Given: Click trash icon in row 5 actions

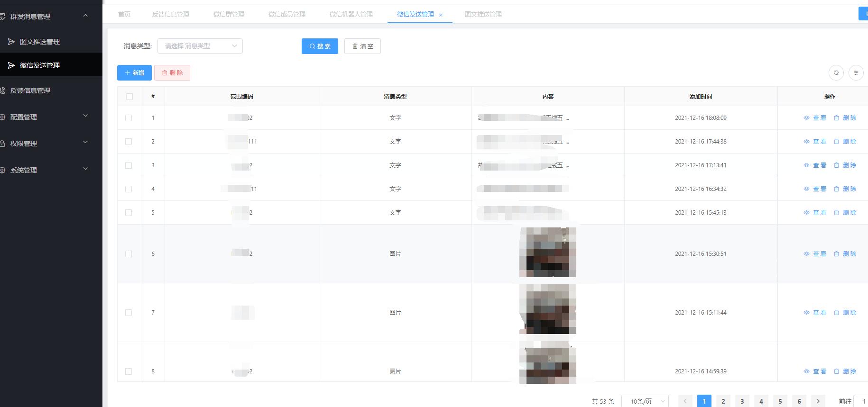Looking at the screenshot, I should pos(836,212).
